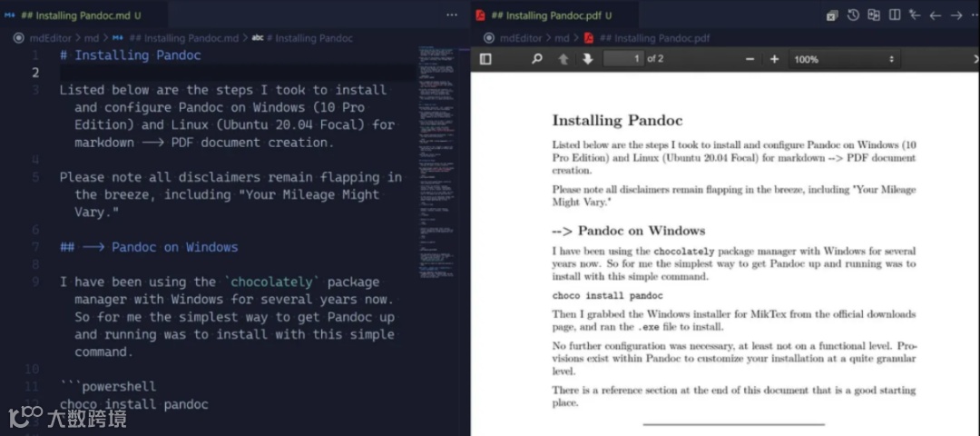Zoom in with the plus button
Image resolution: width=980 pixels, height=436 pixels.
coord(774,59)
